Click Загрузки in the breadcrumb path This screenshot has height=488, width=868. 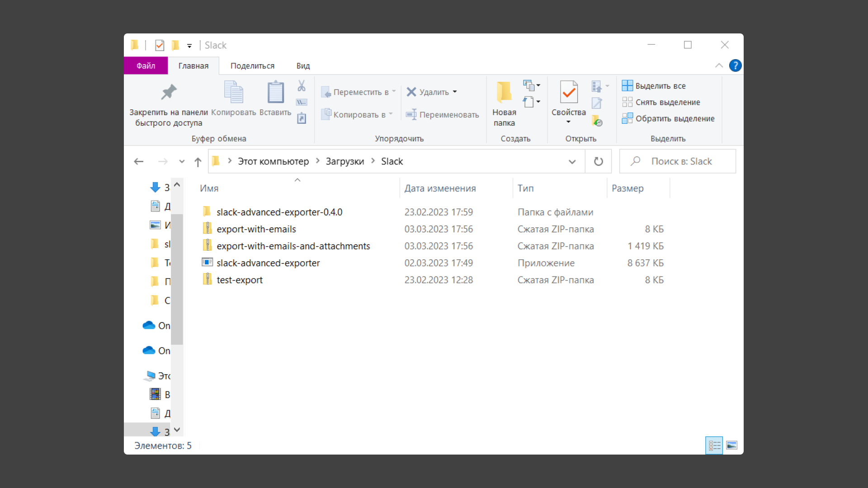(x=344, y=161)
